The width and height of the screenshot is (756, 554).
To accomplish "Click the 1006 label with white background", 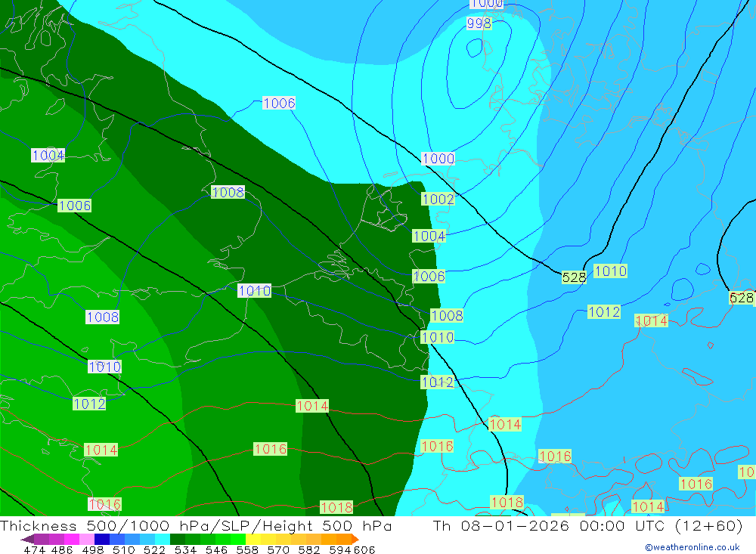I will tap(279, 103).
